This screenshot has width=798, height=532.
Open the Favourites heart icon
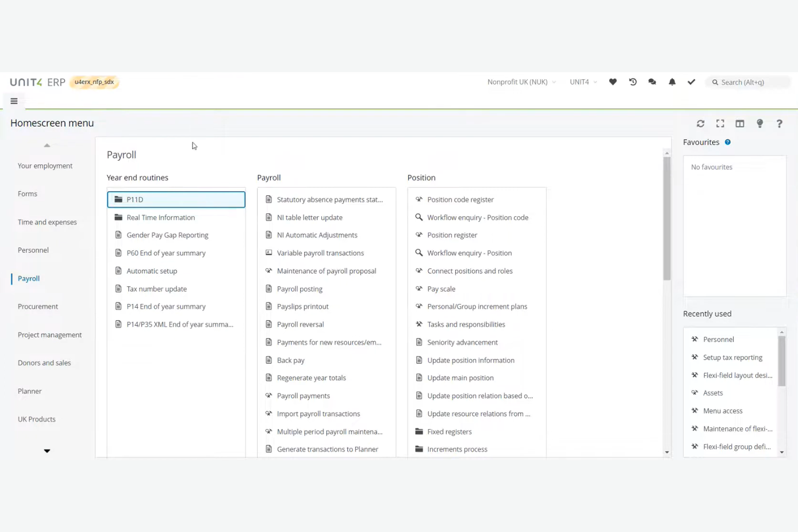pyautogui.click(x=613, y=82)
